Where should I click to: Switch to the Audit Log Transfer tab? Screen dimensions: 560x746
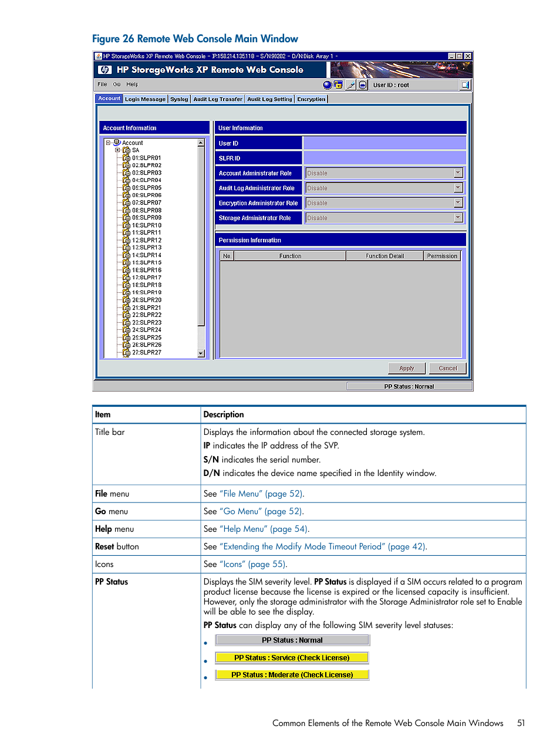point(218,99)
